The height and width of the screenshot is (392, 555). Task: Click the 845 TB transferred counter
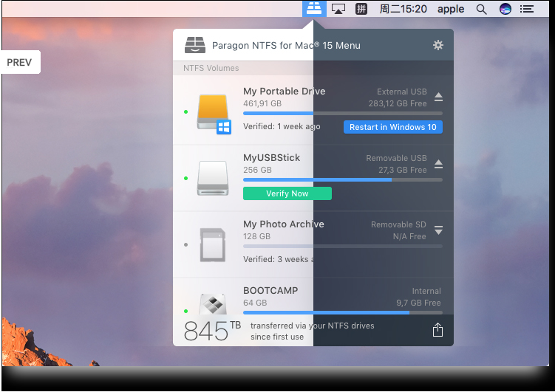point(212,331)
